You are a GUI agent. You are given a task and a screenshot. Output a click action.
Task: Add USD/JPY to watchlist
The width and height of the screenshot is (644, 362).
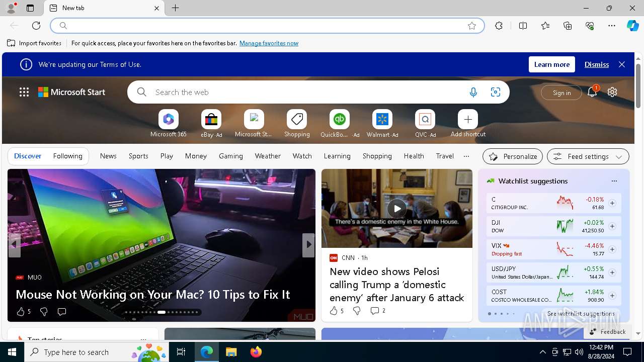pos(612,273)
